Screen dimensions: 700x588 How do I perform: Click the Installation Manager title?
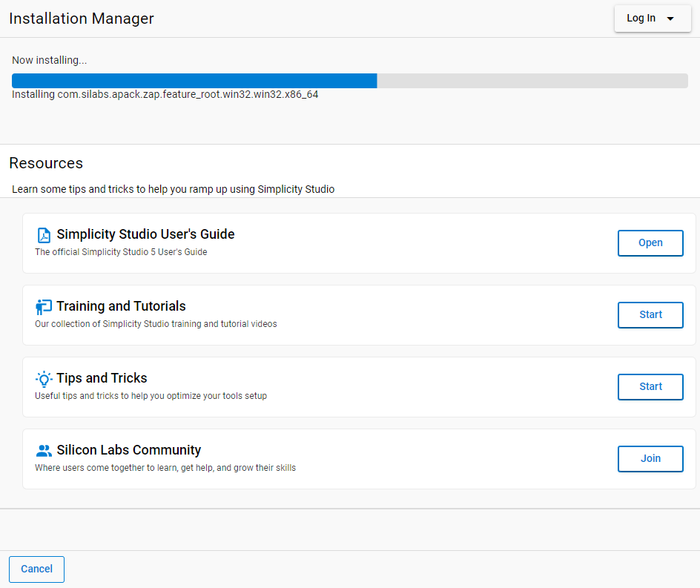[x=82, y=19]
